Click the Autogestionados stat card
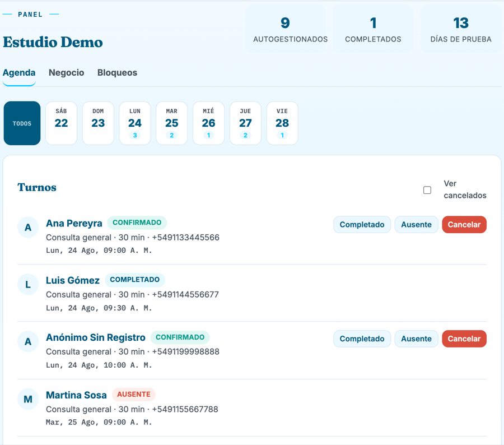The image size is (504, 445). click(x=286, y=29)
